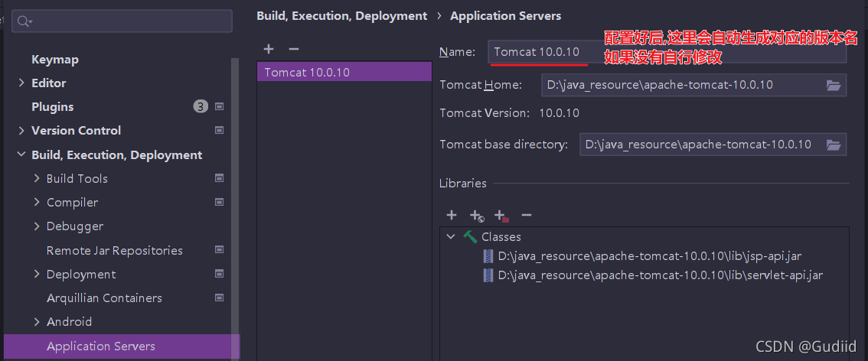This screenshot has width=868, height=361.
Task: Open Plugins settings page
Action: (53, 107)
